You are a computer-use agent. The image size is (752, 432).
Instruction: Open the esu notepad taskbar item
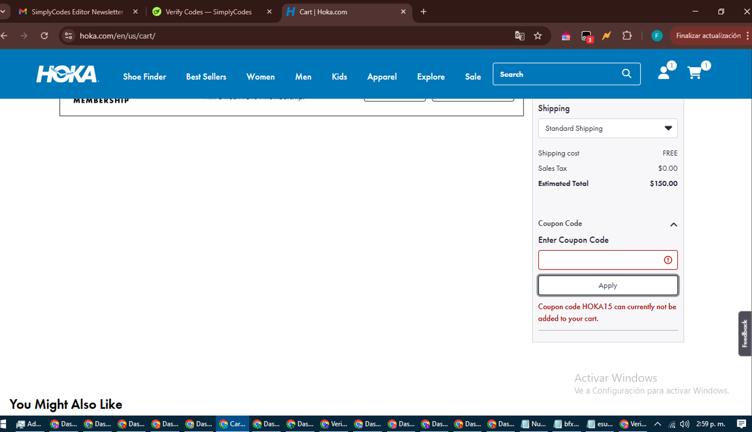point(599,424)
